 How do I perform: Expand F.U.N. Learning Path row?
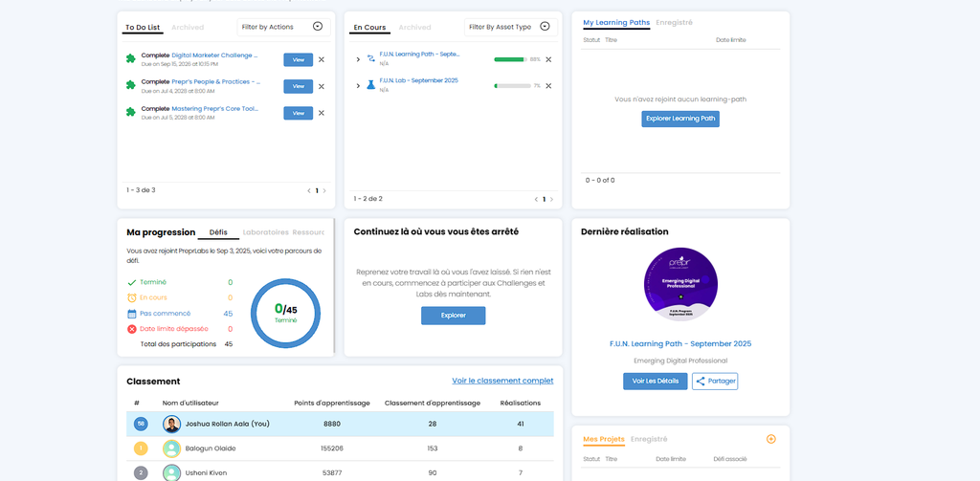358,59
